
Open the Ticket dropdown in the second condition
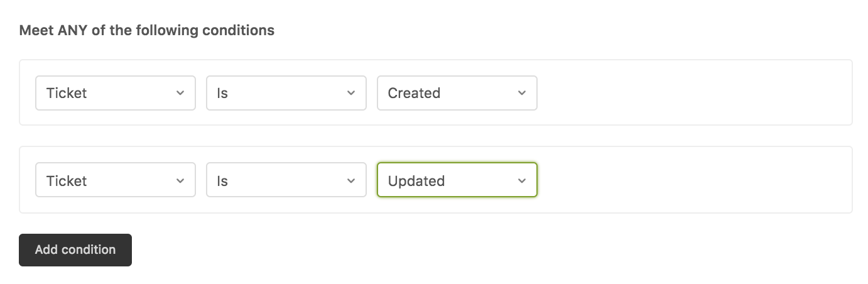(115, 181)
